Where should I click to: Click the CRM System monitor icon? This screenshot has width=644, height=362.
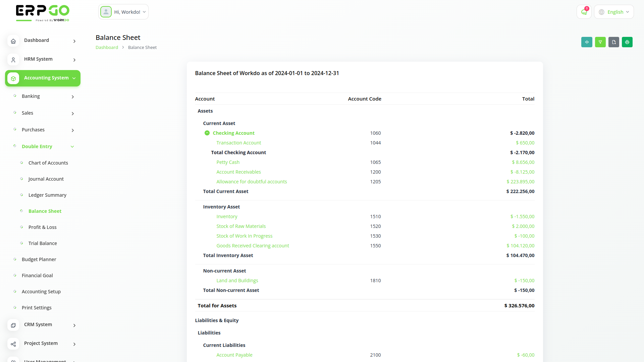pos(13,325)
